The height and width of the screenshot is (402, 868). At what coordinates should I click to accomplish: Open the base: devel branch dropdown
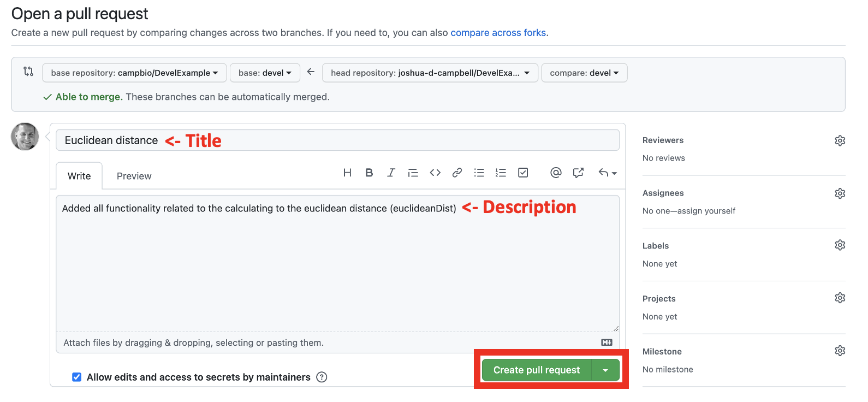(x=265, y=73)
